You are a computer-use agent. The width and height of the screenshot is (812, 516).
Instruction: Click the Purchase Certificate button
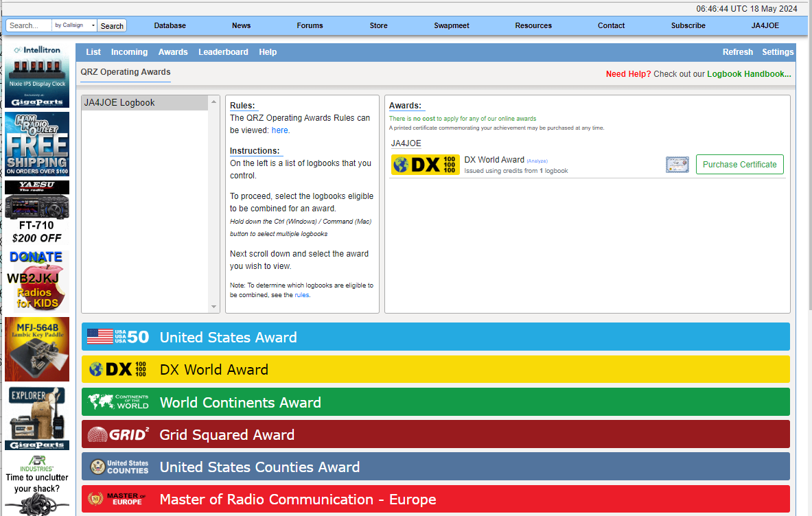tap(739, 165)
